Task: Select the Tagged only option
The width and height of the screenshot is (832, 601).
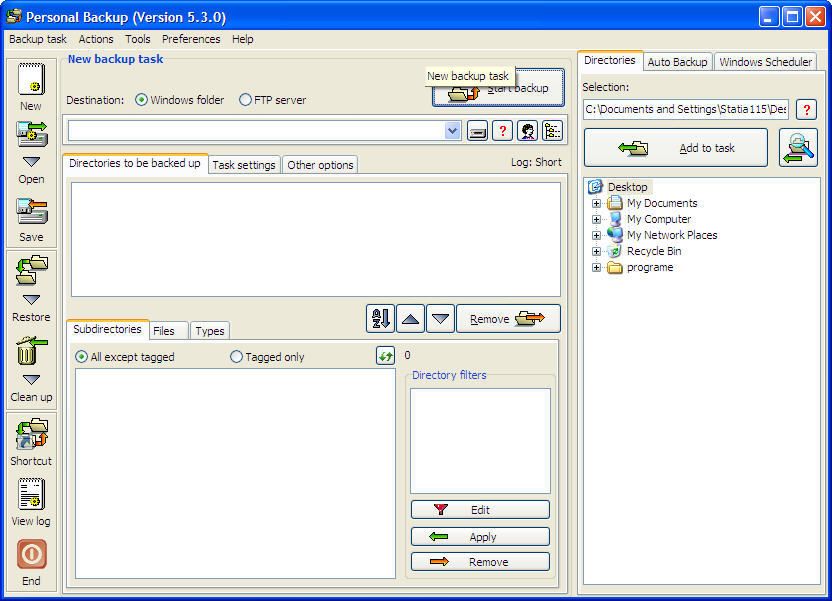Action: [x=236, y=357]
